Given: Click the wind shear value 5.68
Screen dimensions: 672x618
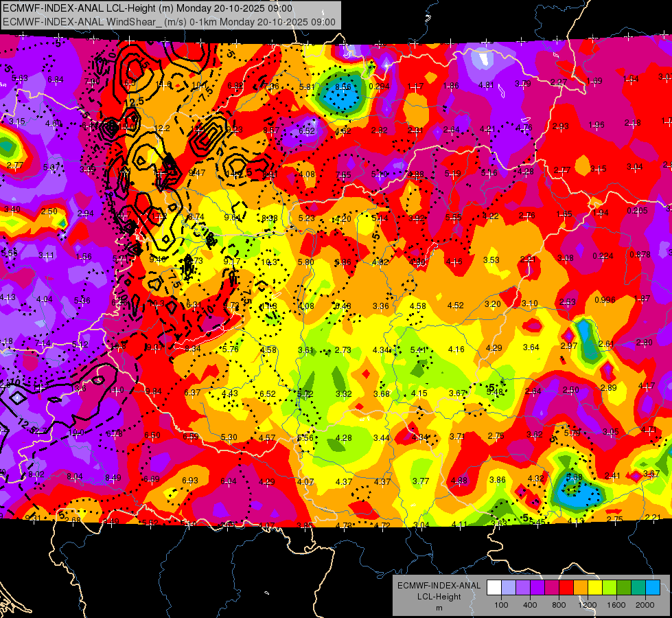Looking at the screenshot, I should (x=575, y=477).
